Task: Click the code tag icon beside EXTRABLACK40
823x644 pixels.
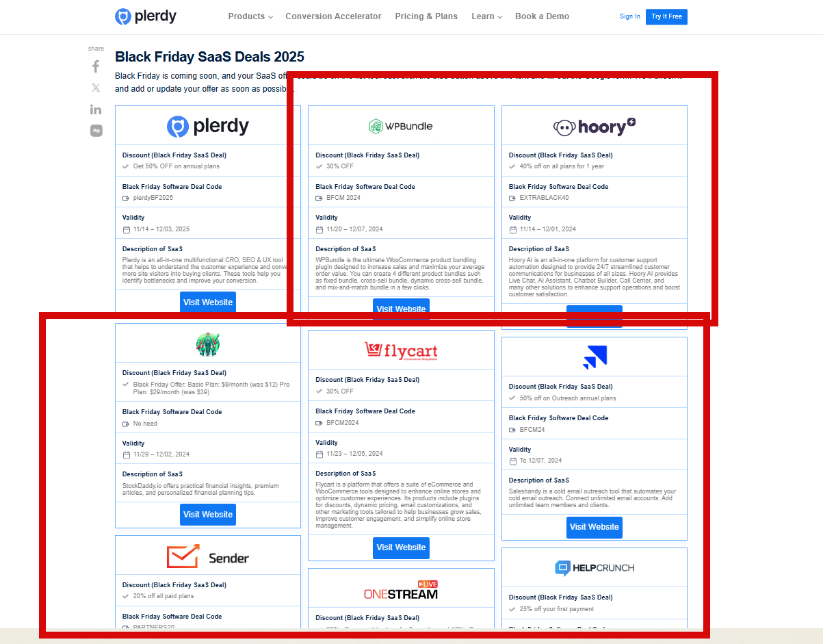Action: pos(512,198)
